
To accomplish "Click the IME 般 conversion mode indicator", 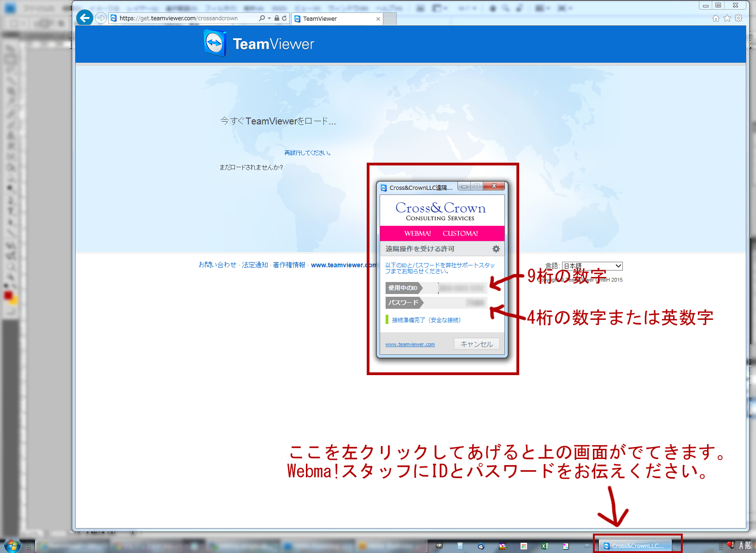I will click(748, 546).
